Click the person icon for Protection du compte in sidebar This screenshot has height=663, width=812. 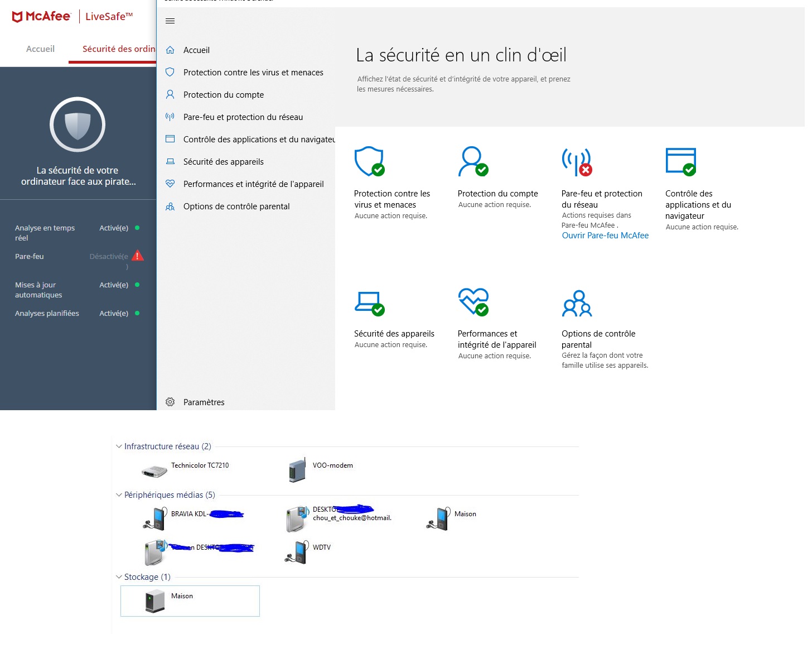coord(170,94)
